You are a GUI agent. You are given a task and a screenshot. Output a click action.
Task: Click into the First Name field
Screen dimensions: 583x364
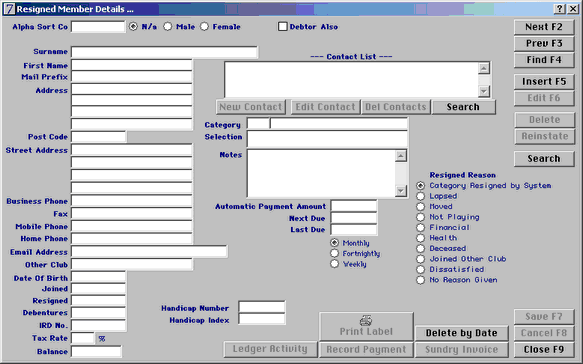[132, 65]
